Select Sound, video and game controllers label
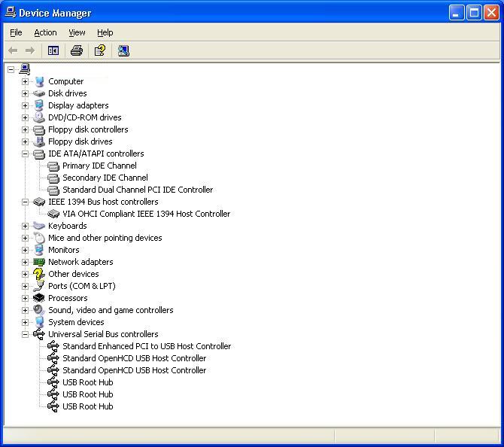Screen dimensions: 504x447 [111, 310]
